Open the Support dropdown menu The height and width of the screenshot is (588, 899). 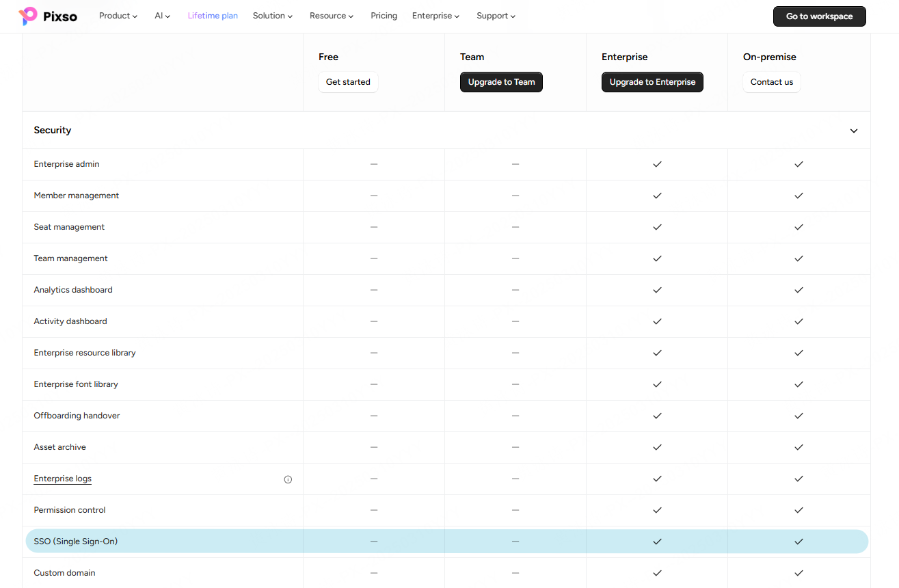[x=496, y=16]
